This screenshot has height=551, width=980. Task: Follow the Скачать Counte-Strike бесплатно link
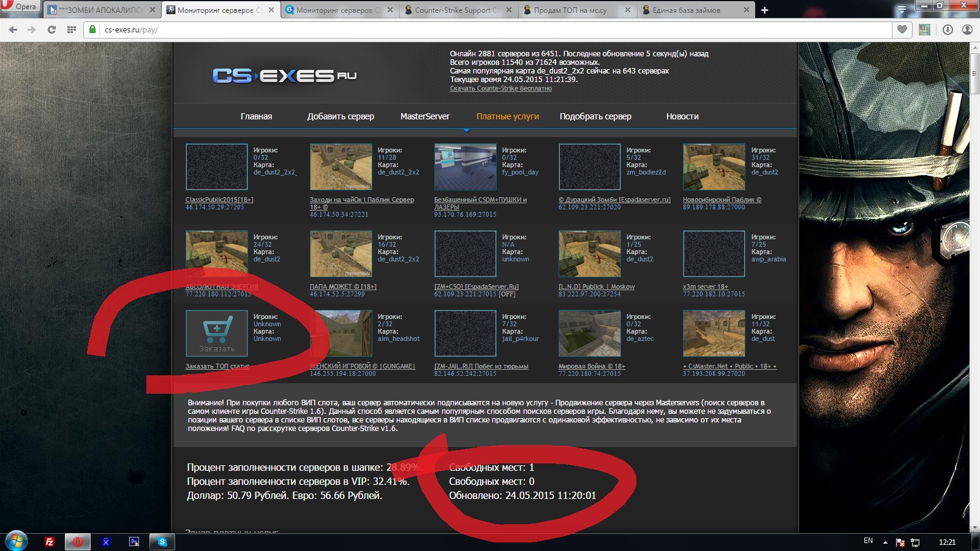(x=500, y=88)
